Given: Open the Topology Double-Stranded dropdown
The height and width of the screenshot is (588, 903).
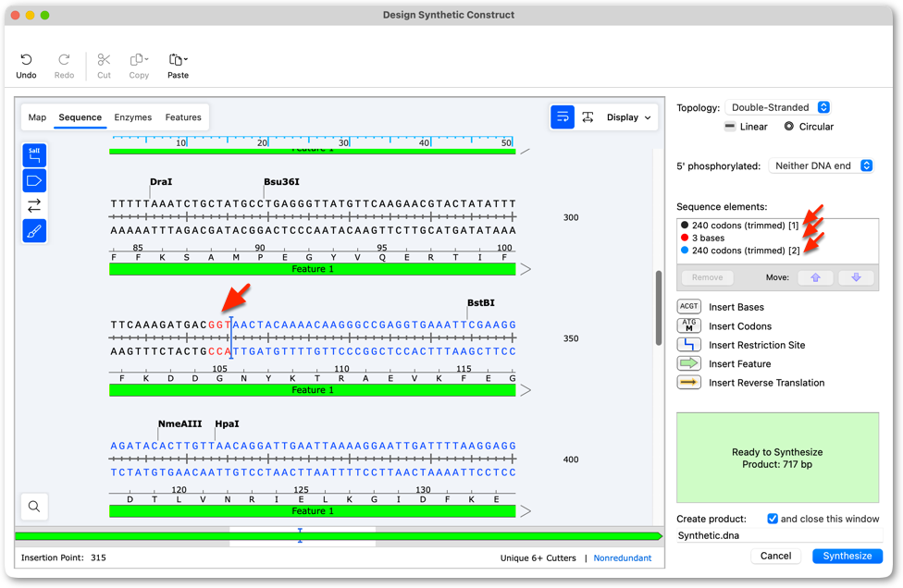Looking at the screenshot, I should (x=778, y=107).
